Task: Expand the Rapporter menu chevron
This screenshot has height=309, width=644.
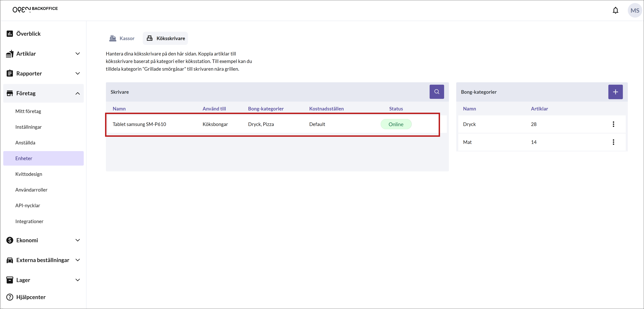Action: 77,73
